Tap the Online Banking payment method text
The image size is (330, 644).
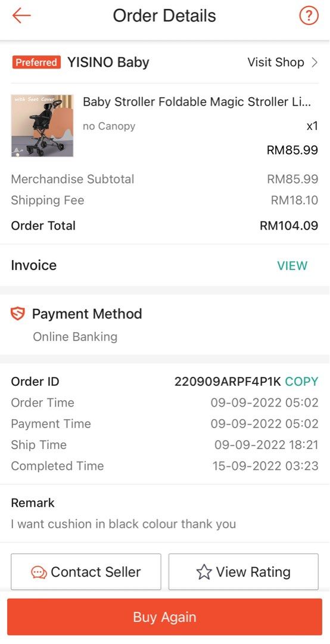point(75,337)
